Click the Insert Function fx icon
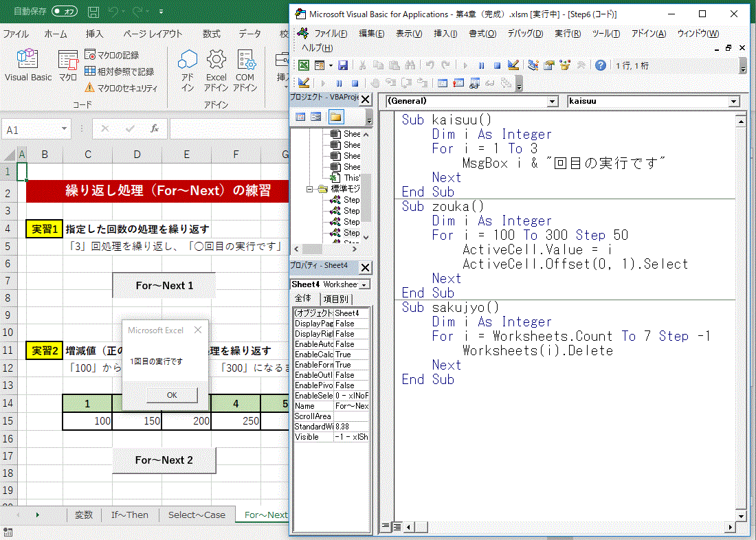The width and height of the screenshot is (756, 540). 155,128
